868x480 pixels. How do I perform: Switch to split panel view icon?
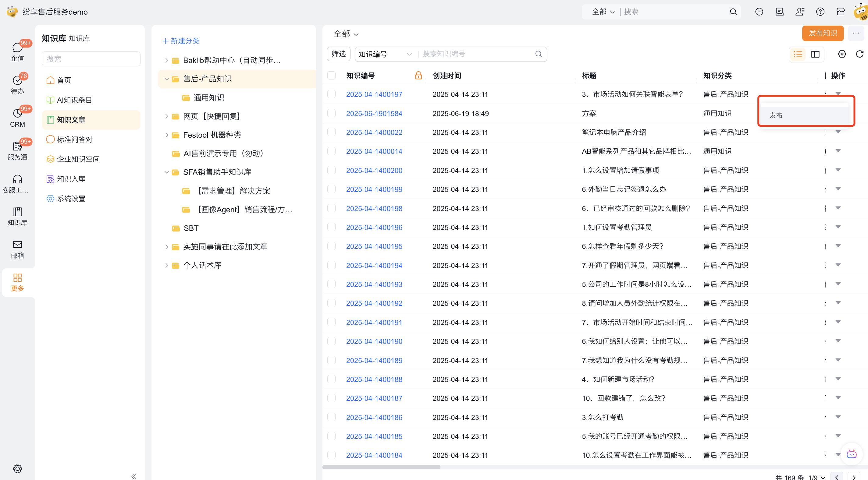815,54
